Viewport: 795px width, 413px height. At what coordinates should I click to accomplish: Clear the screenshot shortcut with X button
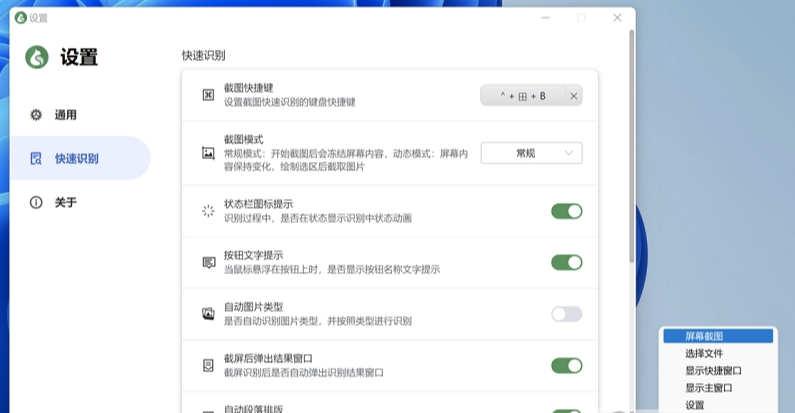click(x=573, y=96)
